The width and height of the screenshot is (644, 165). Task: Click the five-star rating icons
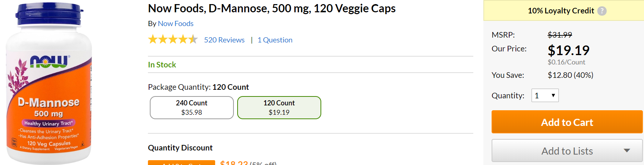(x=173, y=39)
